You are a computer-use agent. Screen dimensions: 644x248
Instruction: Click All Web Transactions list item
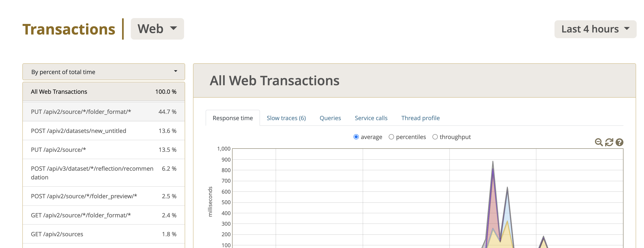[x=104, y=91]
